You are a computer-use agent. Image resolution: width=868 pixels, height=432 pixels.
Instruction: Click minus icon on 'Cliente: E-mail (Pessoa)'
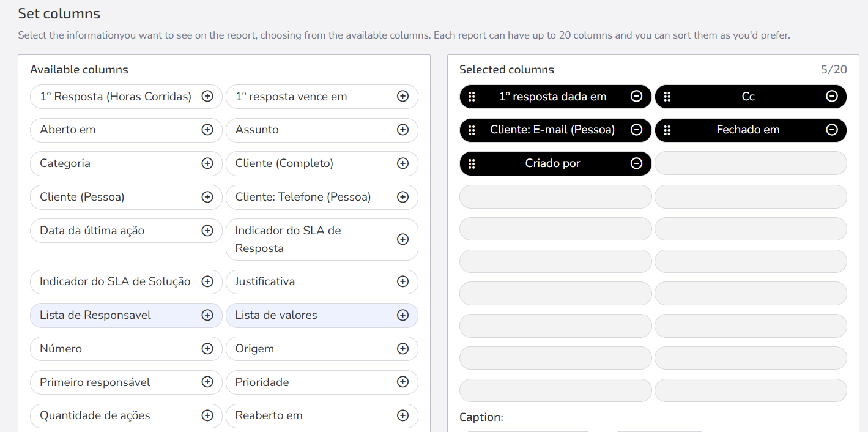(x=636, y=130)
